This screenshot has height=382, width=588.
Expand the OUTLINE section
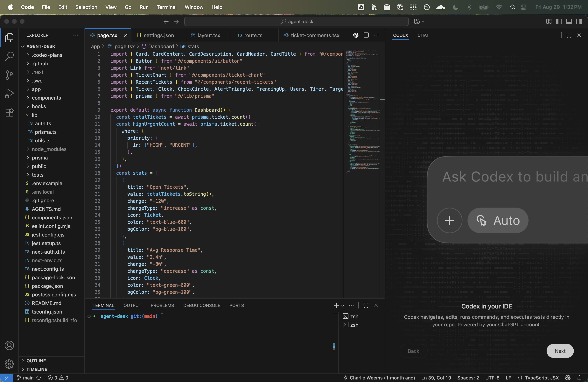36,361
